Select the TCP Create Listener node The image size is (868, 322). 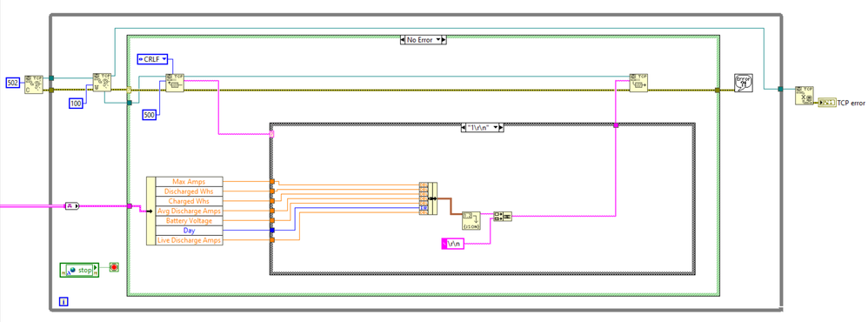tap(34, 84)
